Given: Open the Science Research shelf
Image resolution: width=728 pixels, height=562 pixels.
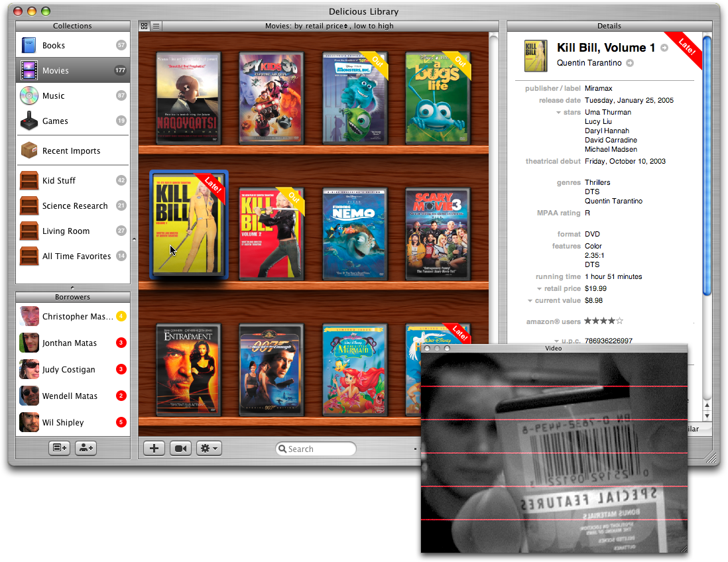Looking at the screenshot, I should [x=73, y=205].
